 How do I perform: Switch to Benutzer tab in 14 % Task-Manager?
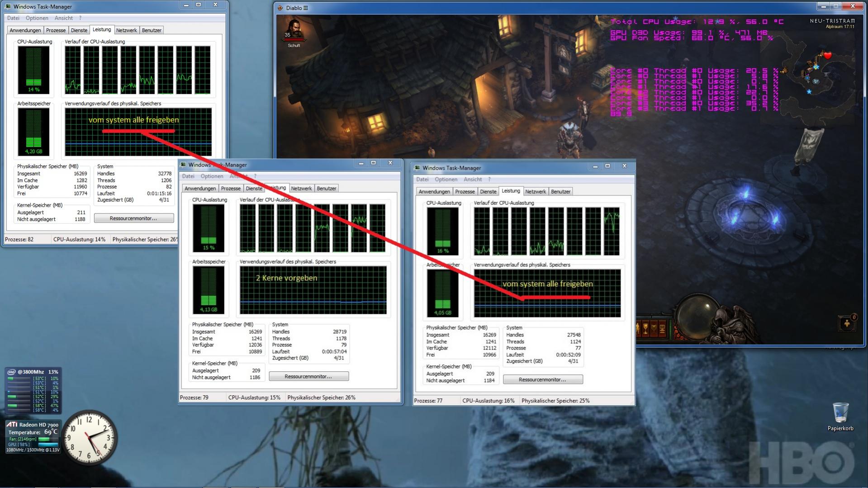[152, 30]
